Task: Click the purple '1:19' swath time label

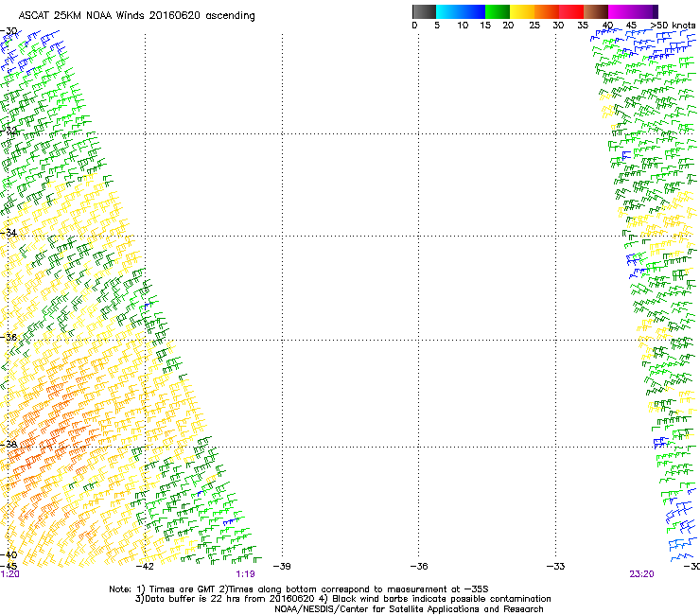Action: [246, 574]
